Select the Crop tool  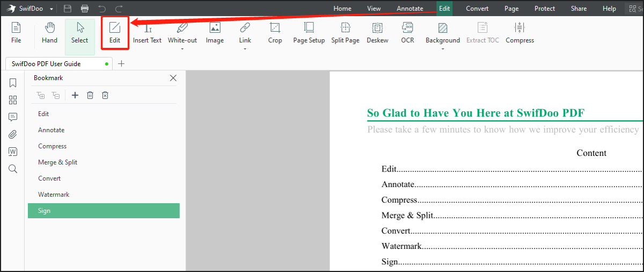275,33
